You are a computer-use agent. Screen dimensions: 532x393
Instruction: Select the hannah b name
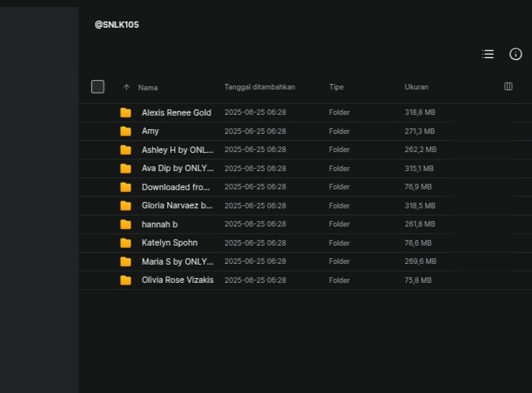[x=159, y=224]
